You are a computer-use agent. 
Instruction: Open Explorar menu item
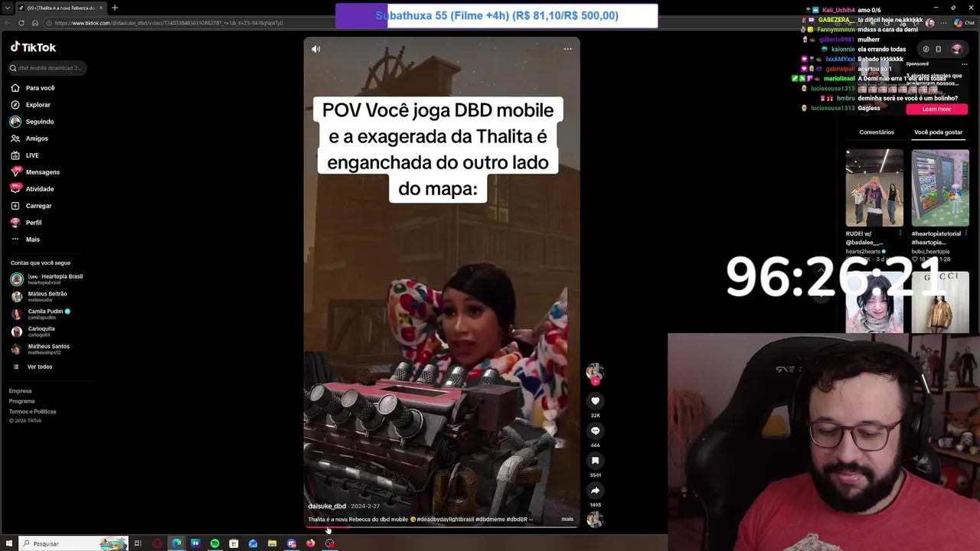point(38,105)
